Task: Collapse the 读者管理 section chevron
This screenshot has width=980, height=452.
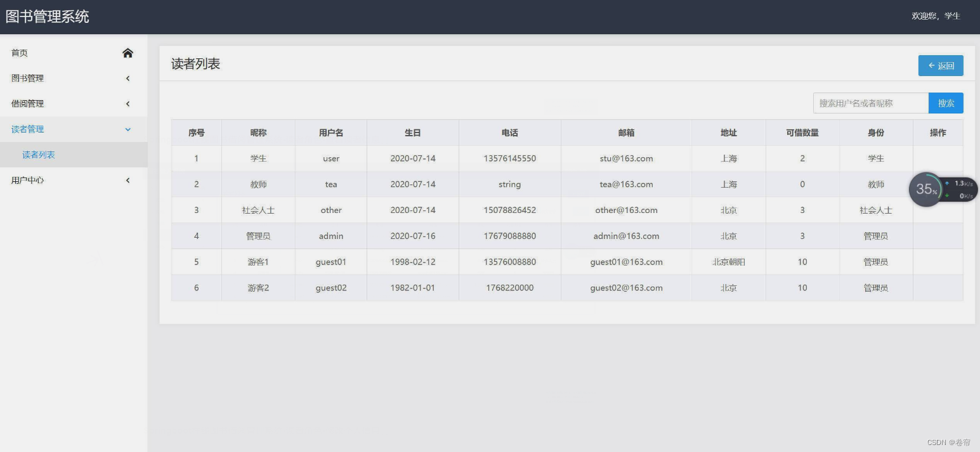Action: coord(127,129)
